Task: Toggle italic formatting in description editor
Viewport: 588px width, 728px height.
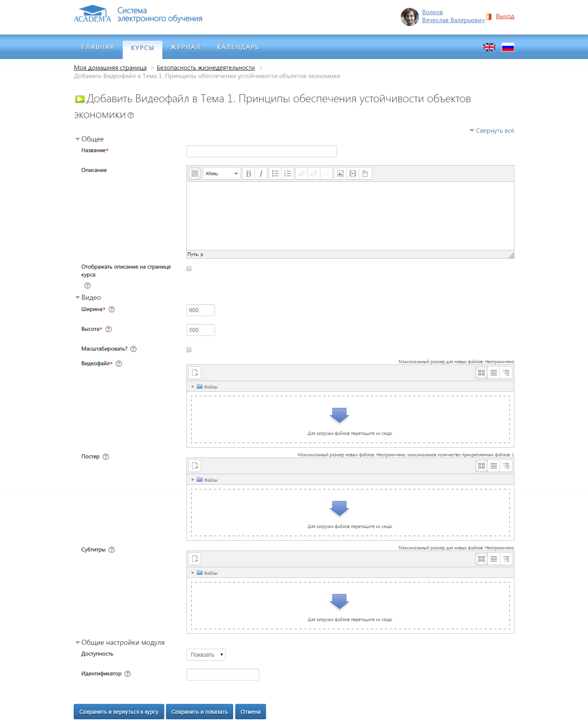Action: click(261, 173)
